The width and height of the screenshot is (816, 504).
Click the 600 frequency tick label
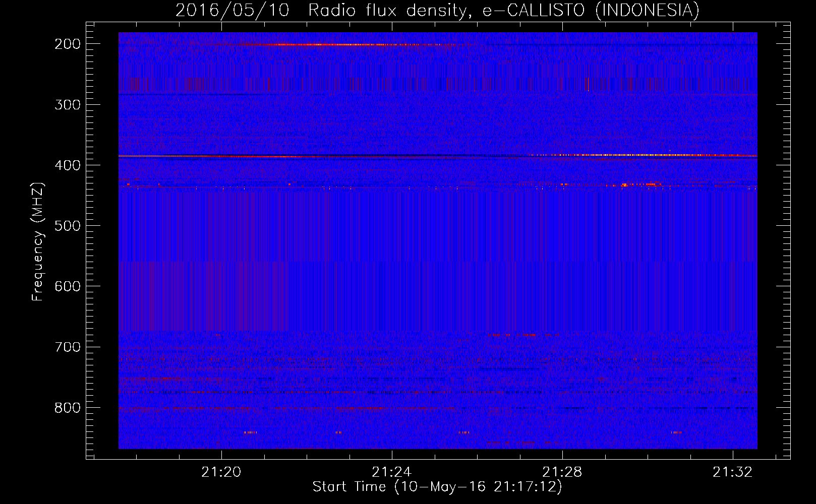click(68, 286)
